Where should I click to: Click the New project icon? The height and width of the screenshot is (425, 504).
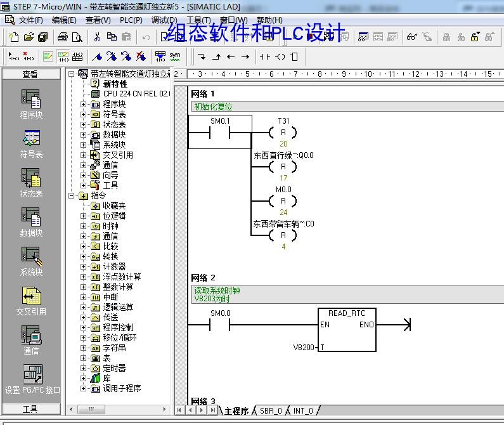[x=13, y=37]
